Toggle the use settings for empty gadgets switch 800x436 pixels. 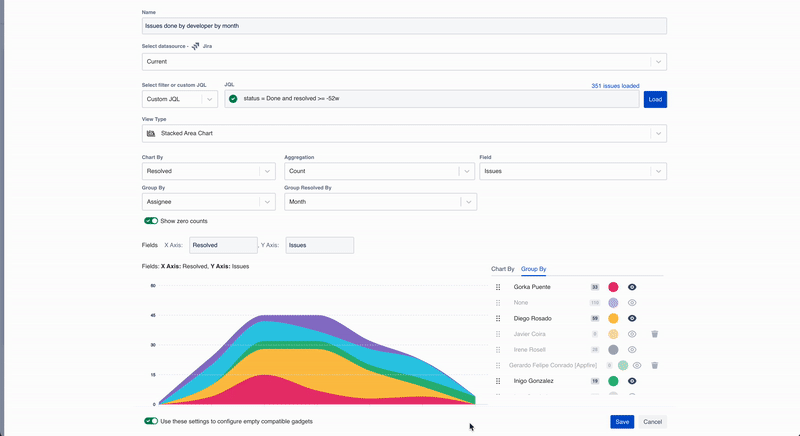[151, 422]
